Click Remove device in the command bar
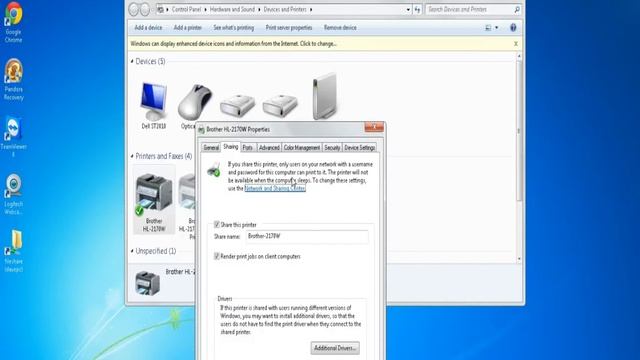This screenshot has height=360, width=640. tap(340, 28)
